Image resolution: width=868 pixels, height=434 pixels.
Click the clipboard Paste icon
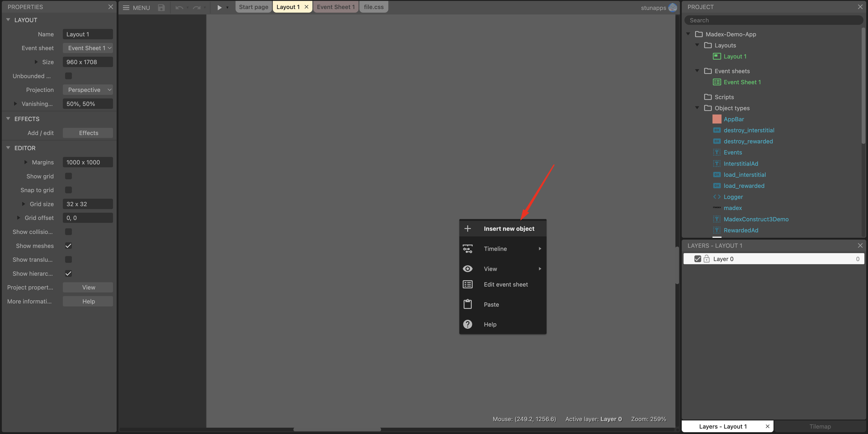(468, 304)
